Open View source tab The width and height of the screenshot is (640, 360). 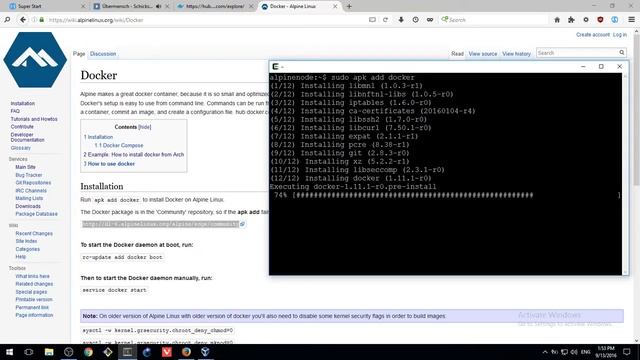(x=483, y=54)
